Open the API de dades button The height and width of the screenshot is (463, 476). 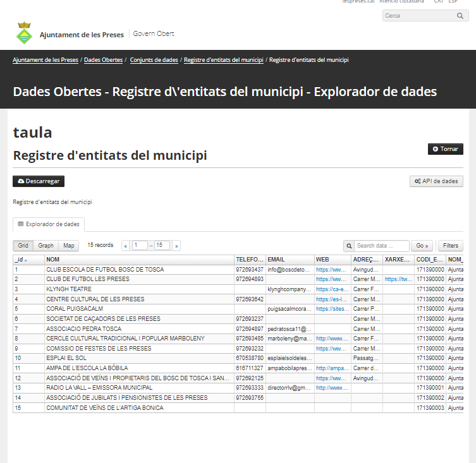pyautogui.click(x=436, y=181)
